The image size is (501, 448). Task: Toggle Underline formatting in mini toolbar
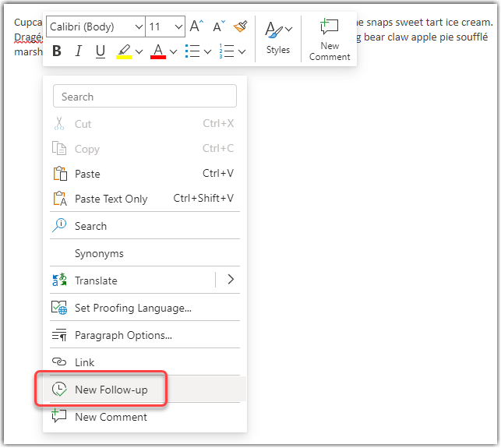pos(100,51)
